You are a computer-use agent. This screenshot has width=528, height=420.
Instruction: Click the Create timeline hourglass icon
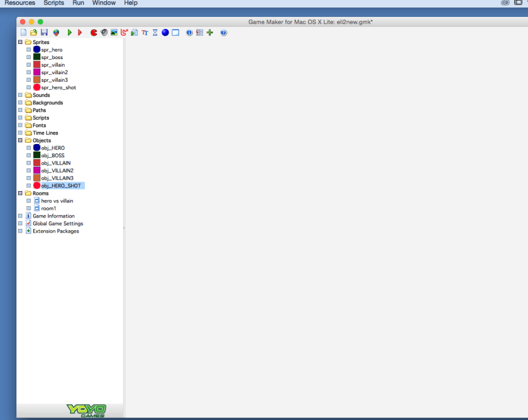(155, 33)
